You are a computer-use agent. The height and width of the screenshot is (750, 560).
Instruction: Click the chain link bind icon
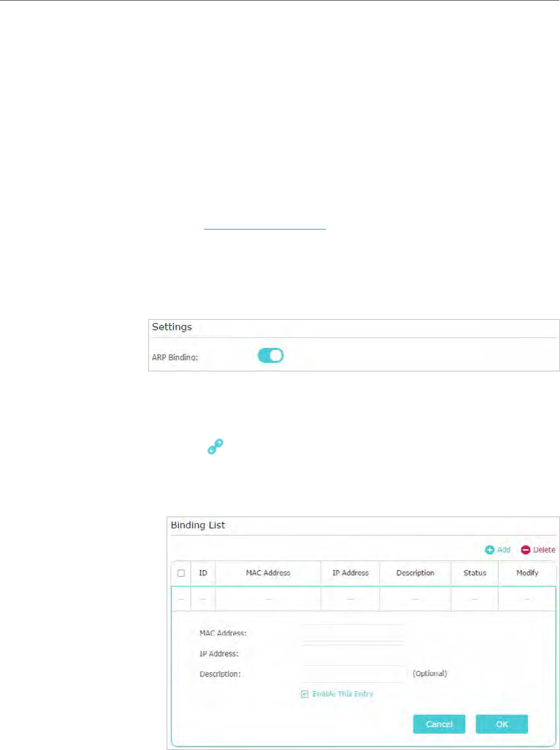click(x=214, y=448)
